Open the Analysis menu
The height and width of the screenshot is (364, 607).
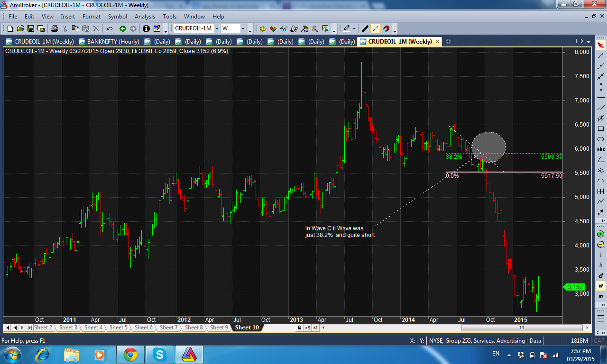pyautogui.click(x=145, y=16)
